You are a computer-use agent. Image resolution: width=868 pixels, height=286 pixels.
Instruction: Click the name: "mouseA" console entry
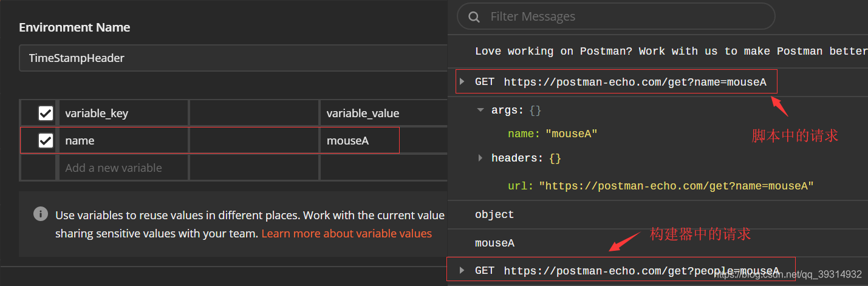point(553,134)
